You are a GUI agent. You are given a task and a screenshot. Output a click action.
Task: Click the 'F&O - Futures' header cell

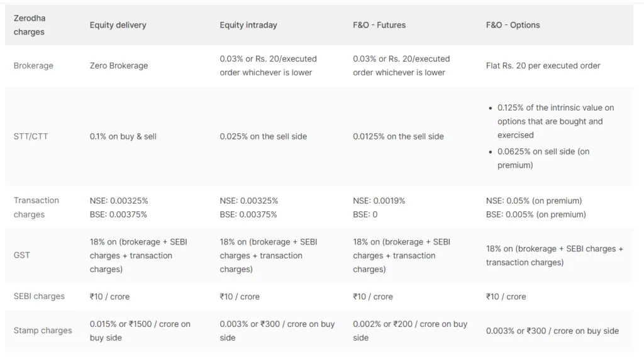pyautogui.click(x=379, y=25)
